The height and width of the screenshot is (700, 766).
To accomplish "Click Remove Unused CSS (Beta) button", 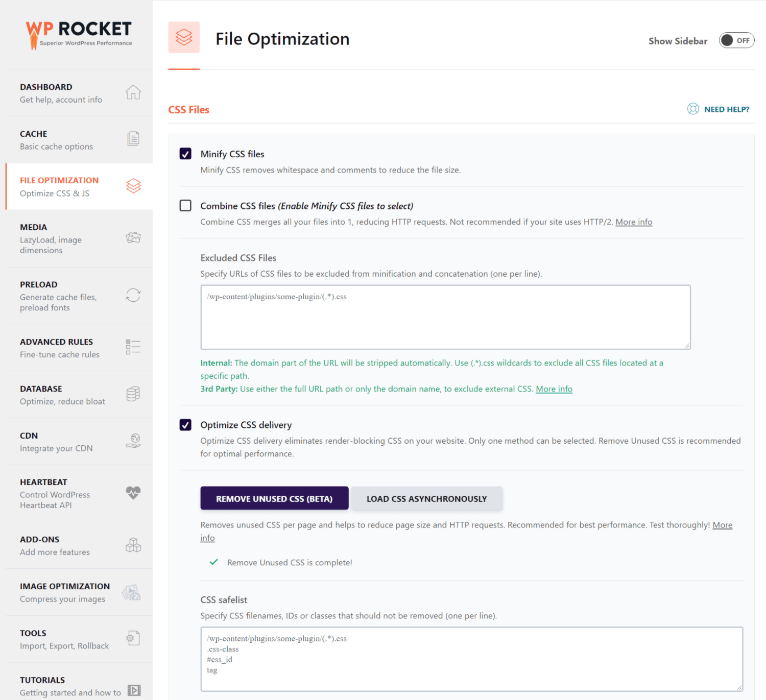I will (x=274, y=498).
